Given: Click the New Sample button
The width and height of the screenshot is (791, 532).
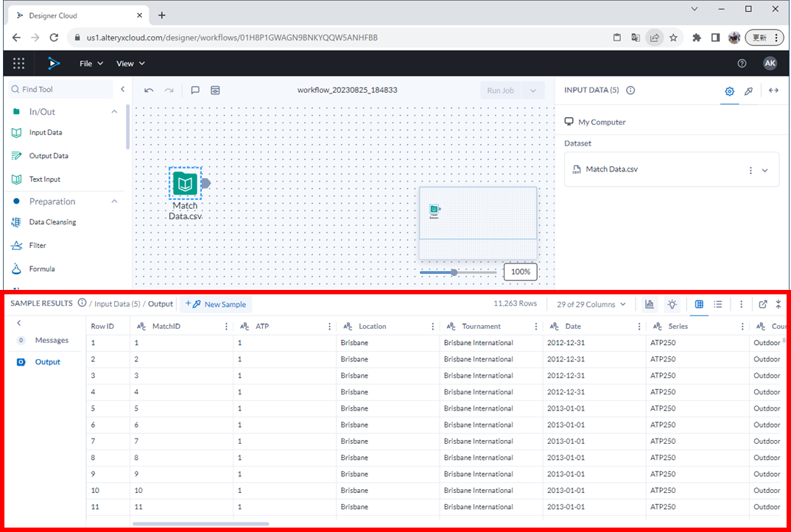Looking at the screenshot, I should click(x=218, y=305).
